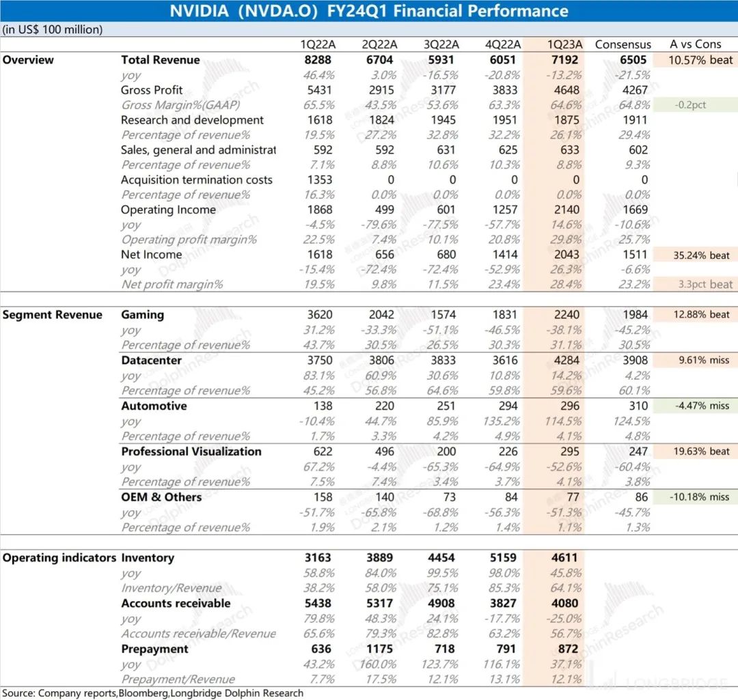Click the Total Revenue row label
Image resolution: width=738 pixels, height=700 pixels.
click(160, 59)
